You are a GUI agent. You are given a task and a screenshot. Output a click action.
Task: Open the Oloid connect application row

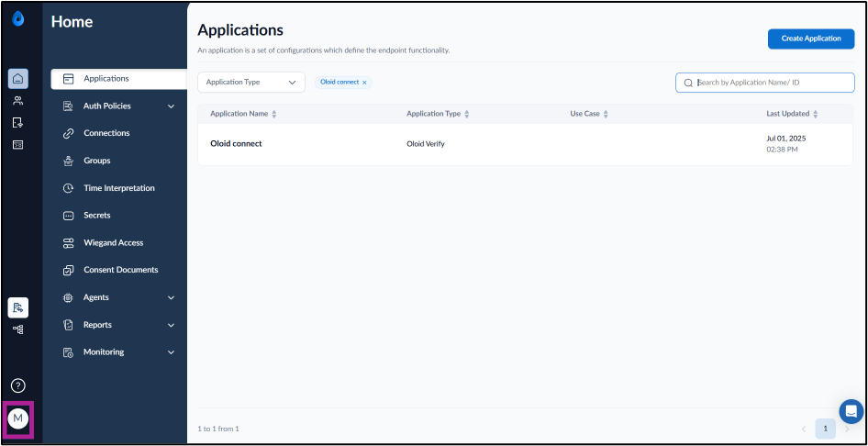(x=526, y=144)
